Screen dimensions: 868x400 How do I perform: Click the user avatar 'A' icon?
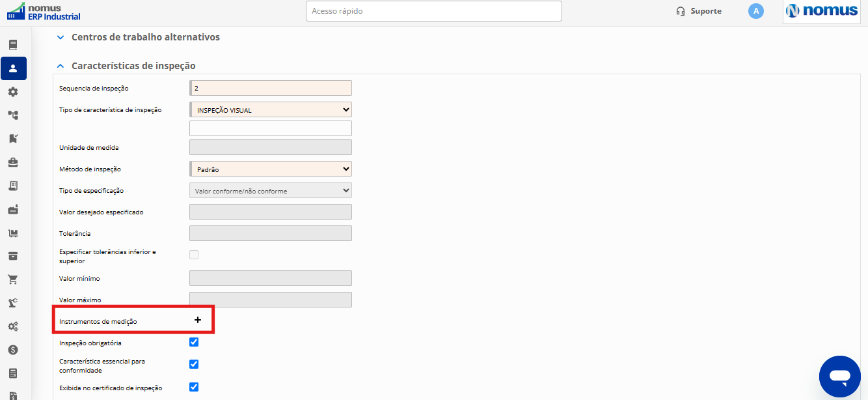755,11
